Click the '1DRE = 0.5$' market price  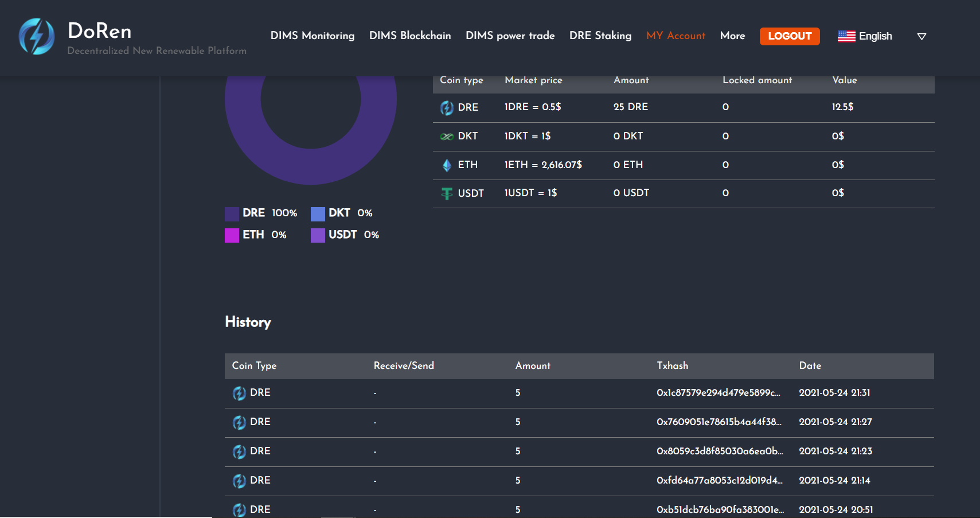click(x=533, y=107)
